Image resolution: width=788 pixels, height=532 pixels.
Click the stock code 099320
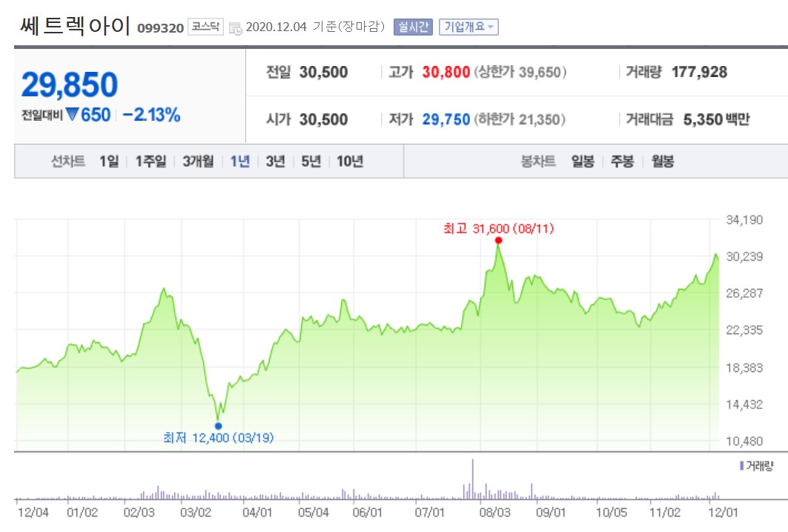pyautogui.click(x=160, y=28)
